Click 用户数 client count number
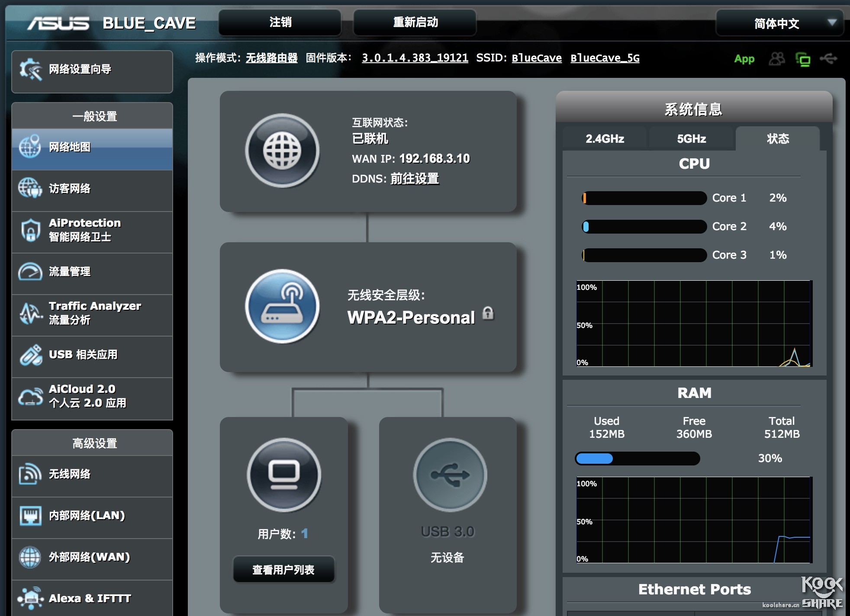Image resolution: width=850 pixels, height=616 pixels. [305, 534]
